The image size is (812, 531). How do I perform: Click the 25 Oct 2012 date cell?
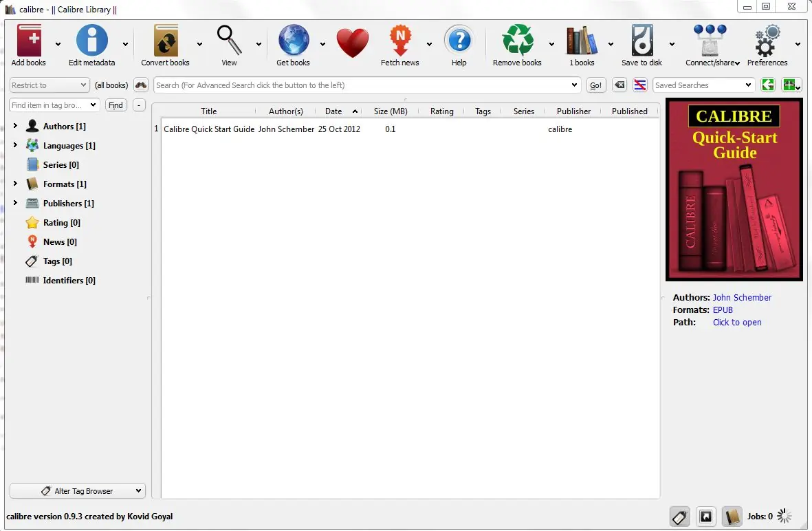pos(339,129)
